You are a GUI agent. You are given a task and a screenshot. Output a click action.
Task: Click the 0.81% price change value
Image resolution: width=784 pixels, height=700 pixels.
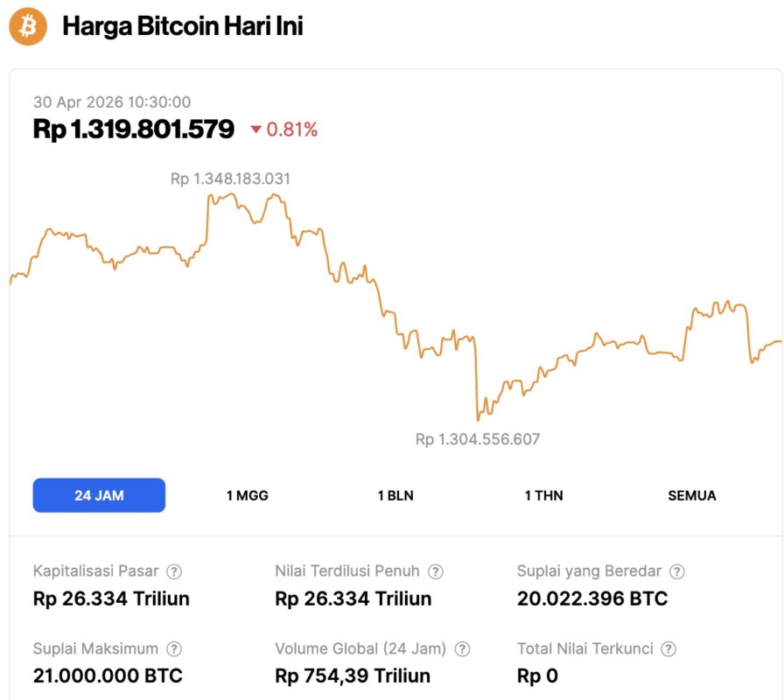click(x=292, y=130)
